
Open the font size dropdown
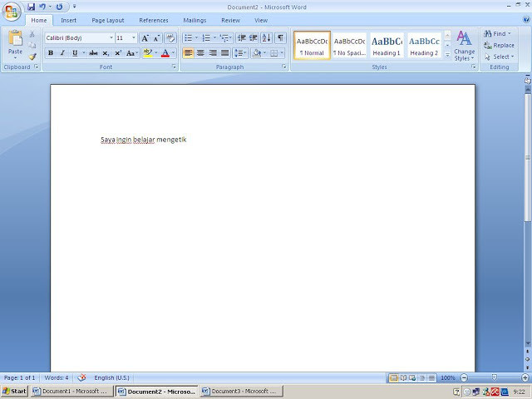point(134,37)
